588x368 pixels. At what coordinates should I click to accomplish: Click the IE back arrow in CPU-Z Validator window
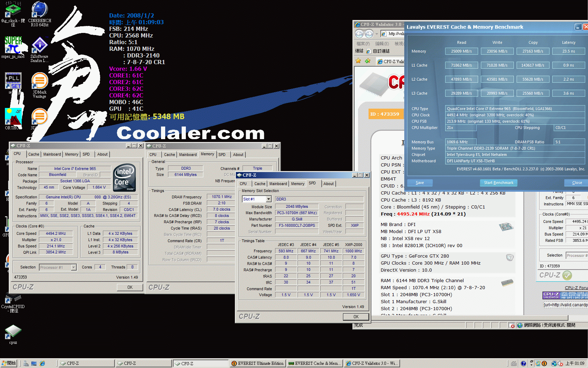pos(359,34)
